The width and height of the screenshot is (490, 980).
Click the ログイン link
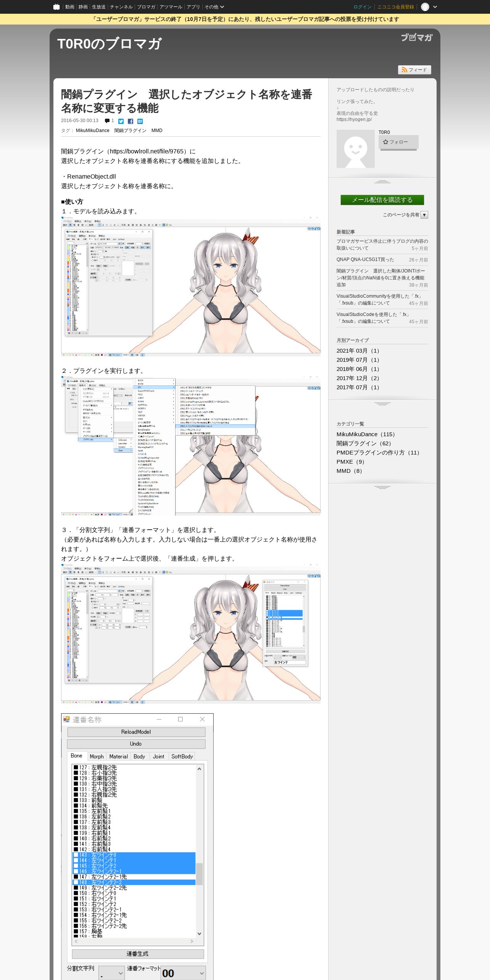pyautogui.click(x=362, y=7)
